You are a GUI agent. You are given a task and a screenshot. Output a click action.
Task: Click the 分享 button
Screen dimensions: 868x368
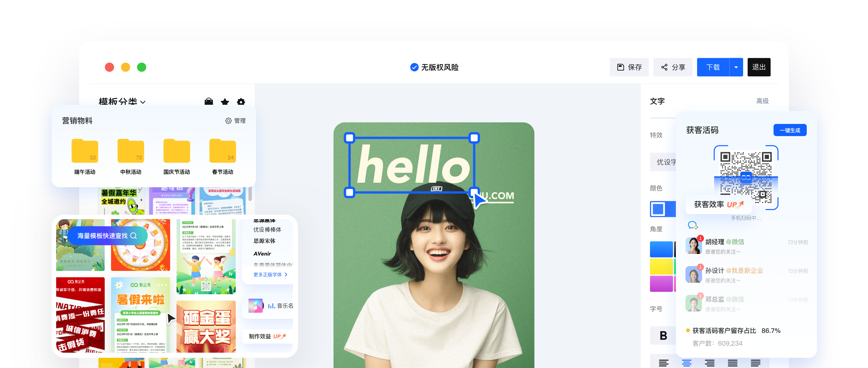tap(673, 67)
